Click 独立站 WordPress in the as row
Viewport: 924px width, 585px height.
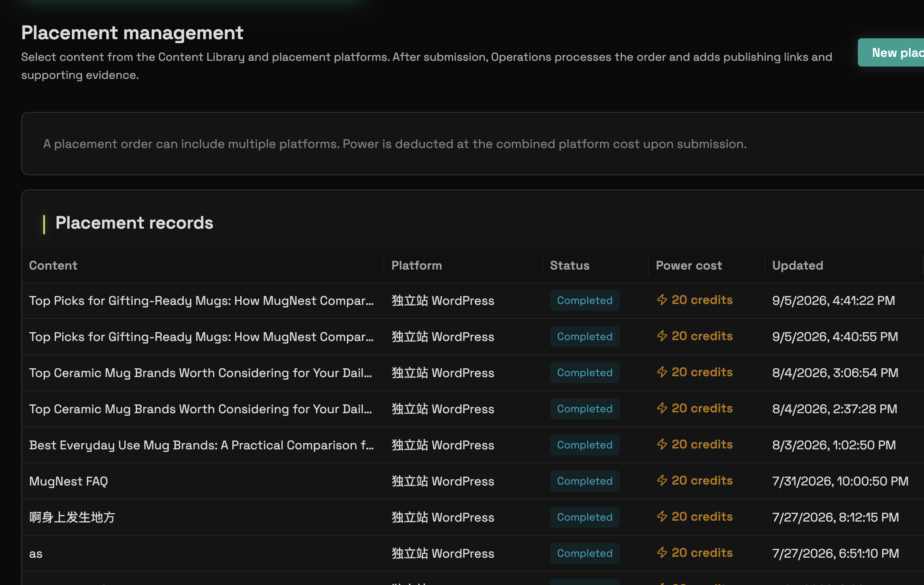click(443, 553)
